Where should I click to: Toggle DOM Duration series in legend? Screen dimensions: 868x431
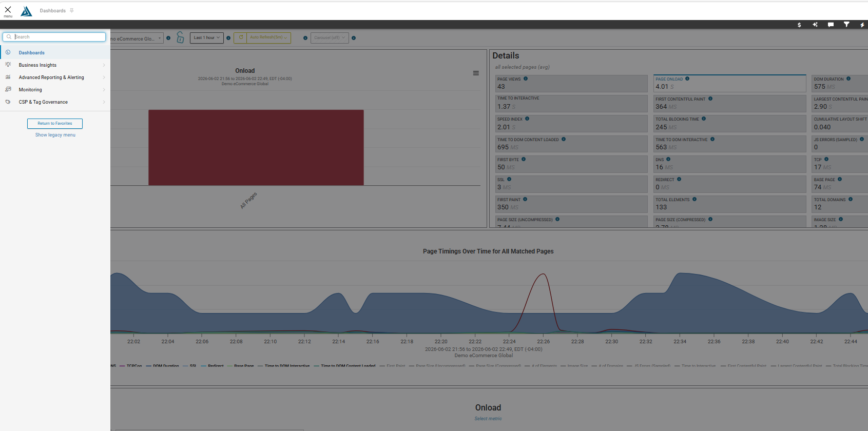pyautogui.click(x=163, y=366)
